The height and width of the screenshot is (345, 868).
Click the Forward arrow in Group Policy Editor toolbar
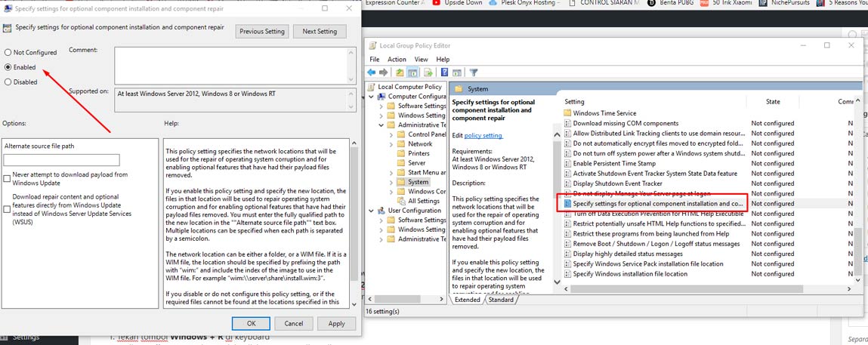(382, 72)
